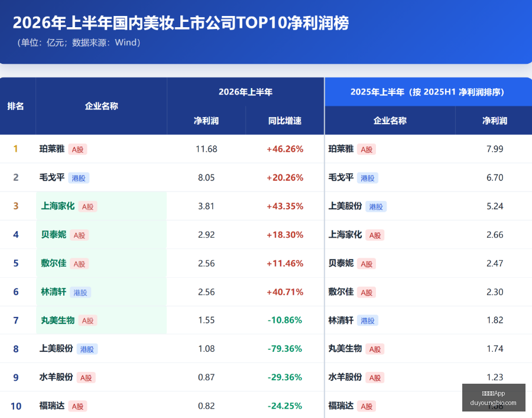Select the growth rate +11.46%
The image size is (532, 418).
tap(285, 263)
